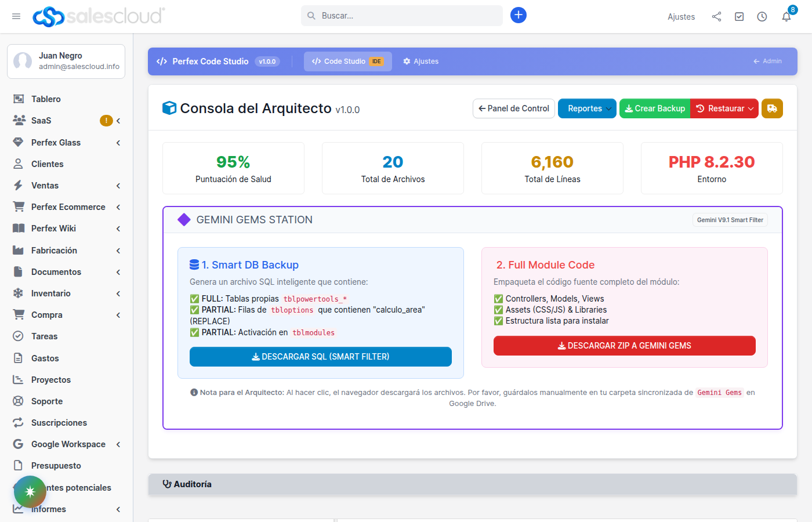Expand the Google Workspace sidebar item
Viewport: 812px width, 522px height.
point(68,444)
